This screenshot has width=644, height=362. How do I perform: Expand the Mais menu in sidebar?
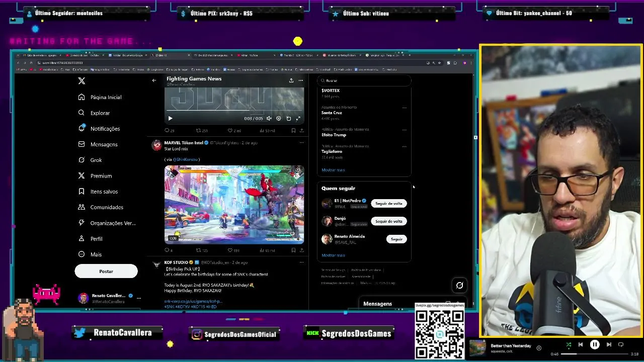[90, 254]
